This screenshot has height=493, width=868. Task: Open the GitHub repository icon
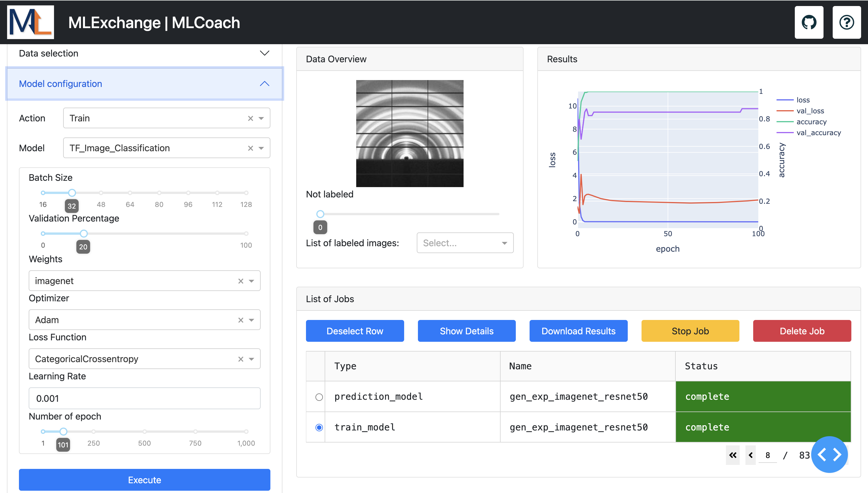click(x=809, y=22)
